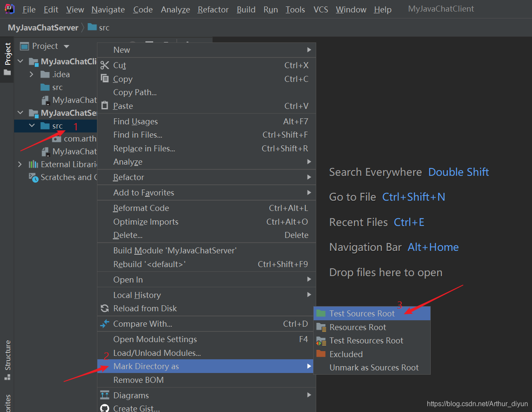
Task: Click the External Libraries icon
Action: pyautogui.click(x=33, y=164)
